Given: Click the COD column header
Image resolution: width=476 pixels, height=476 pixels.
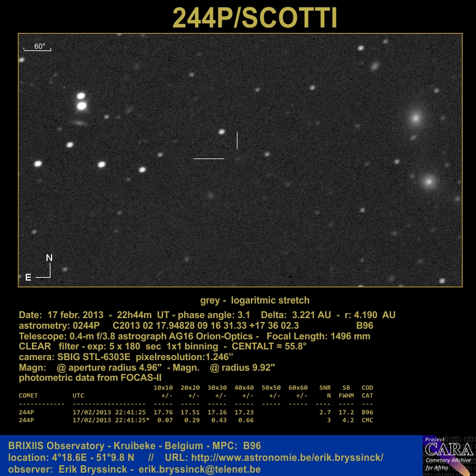Looking at the screenshot, I should click(x=367, y=388).
